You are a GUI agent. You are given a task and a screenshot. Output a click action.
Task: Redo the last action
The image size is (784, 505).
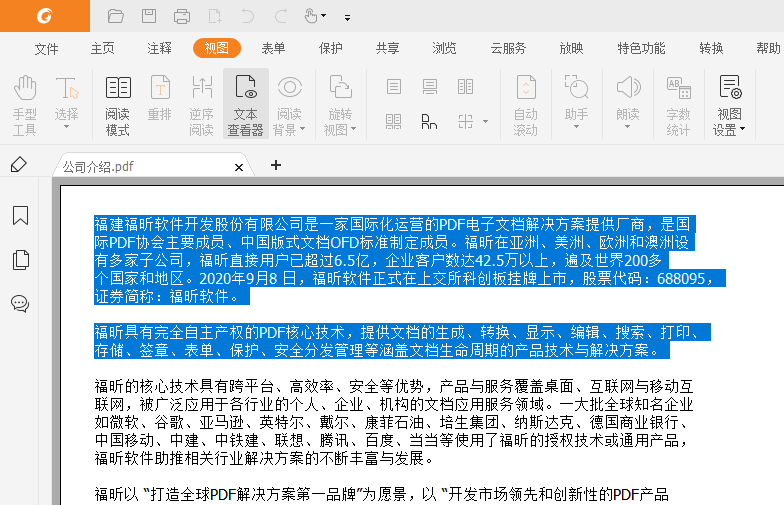pyautogui.click(x=281, y=16)
